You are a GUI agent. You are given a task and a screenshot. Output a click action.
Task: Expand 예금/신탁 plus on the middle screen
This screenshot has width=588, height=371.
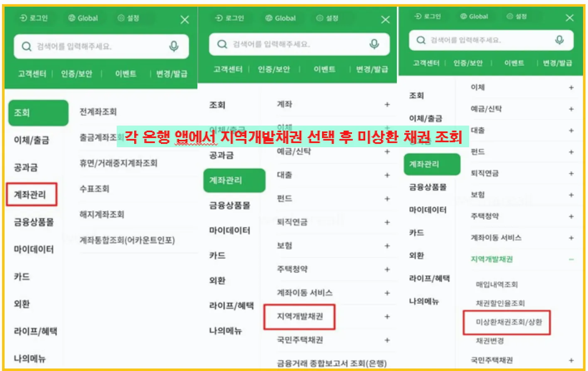(x=387, y=151)
